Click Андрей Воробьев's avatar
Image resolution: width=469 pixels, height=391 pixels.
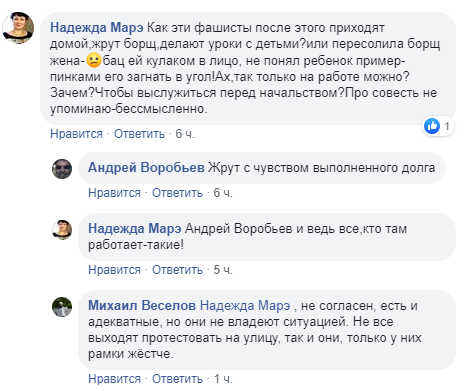click(x=62, y=169)
